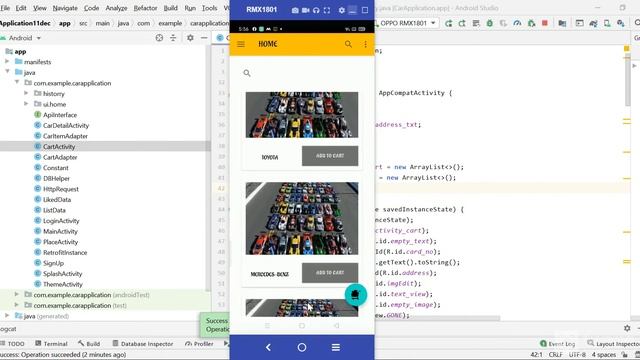Tap search icon in yellow HOME toolbar
The height and width of the screenshot is (360, 640).
(x=348, y=44)
